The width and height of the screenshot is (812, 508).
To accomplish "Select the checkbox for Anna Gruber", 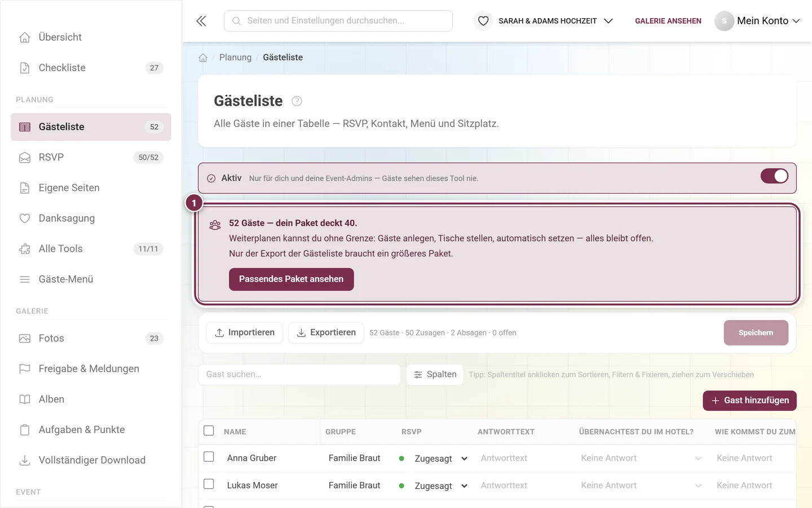I will click(x=209, y=457).
